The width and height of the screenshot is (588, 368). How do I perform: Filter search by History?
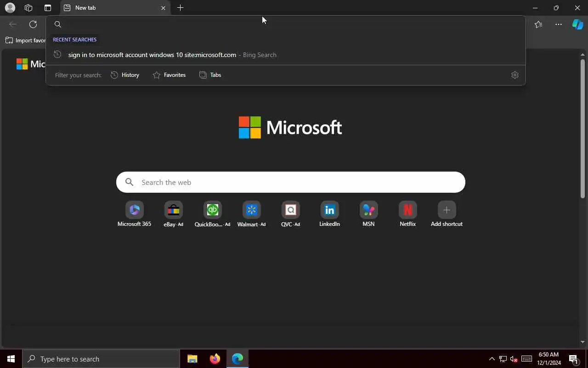point(125,75)
